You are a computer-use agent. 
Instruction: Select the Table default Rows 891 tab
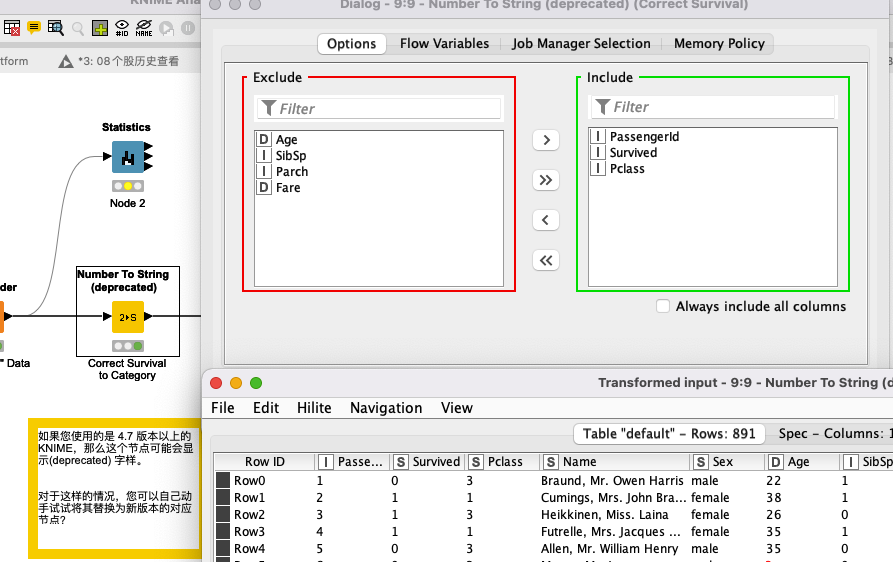[x=669, y=434]
